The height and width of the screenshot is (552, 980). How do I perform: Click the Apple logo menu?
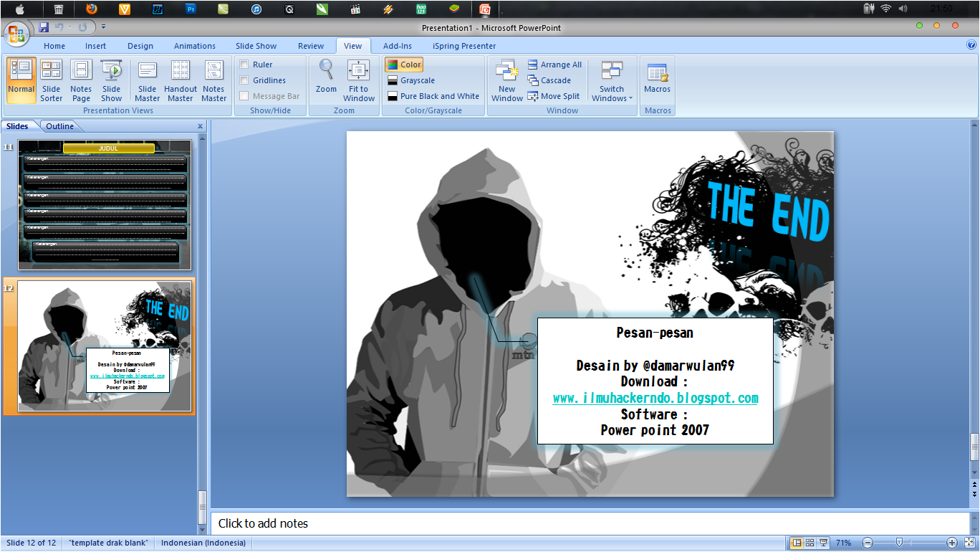click(19, 9)
